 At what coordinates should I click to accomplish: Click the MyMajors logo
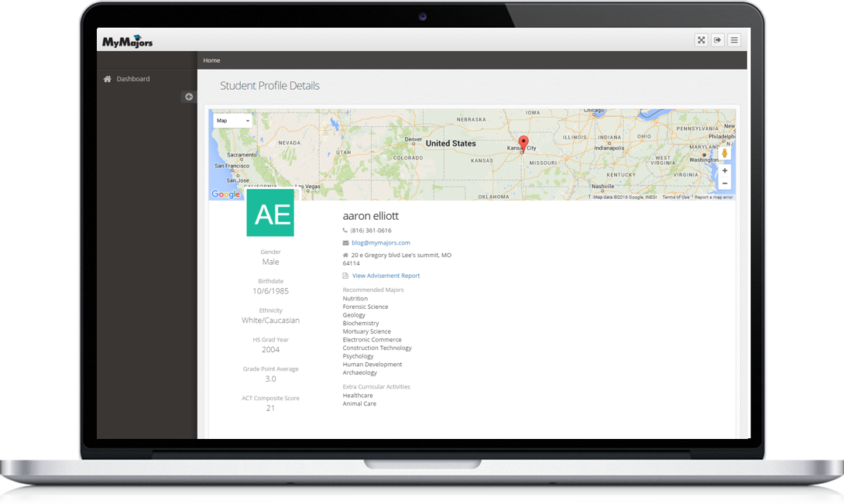click(x=128, y=42)
